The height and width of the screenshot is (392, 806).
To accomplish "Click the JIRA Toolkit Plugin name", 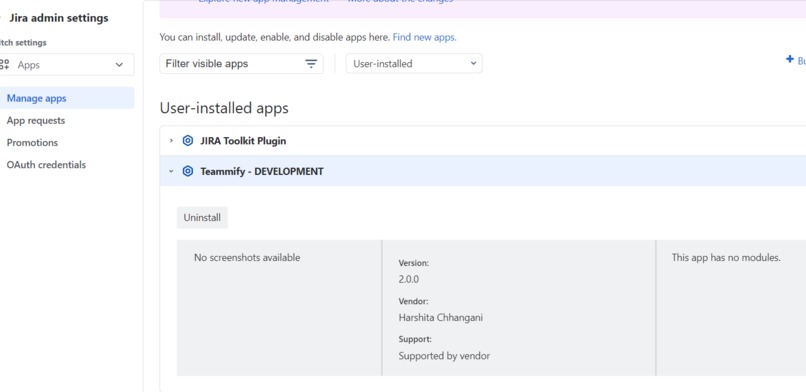I will [243, 141].
